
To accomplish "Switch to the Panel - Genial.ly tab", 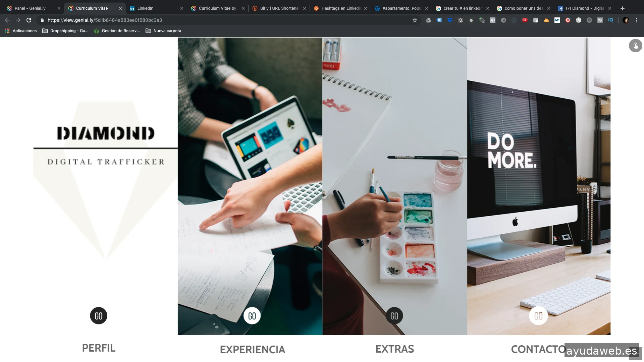I will [30, 8].
